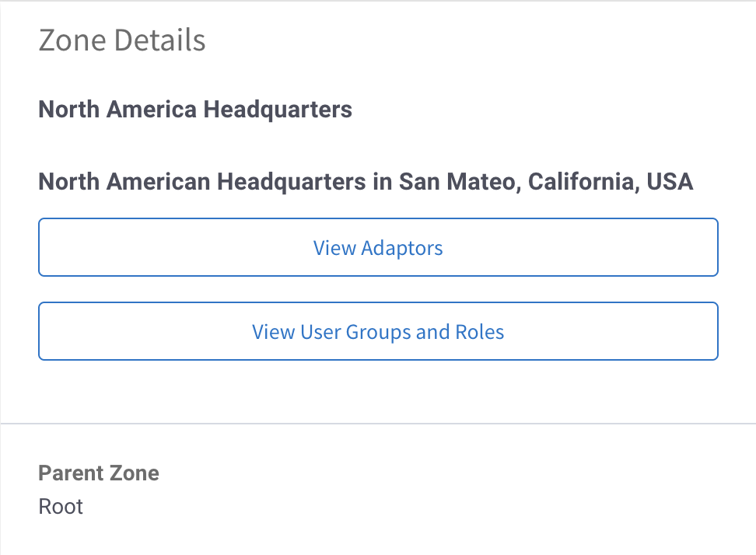Image resolution: width=756 pixels, height=555 pixels.
Task: Click "San Mateo" in the description line
Action: coord(459,182)
